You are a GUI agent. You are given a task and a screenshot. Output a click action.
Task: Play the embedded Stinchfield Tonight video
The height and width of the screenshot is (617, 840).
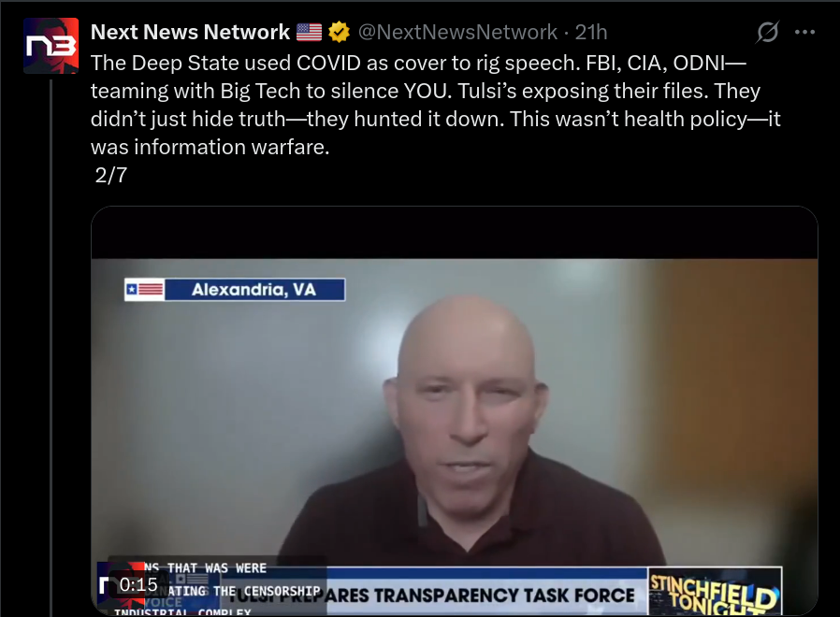click(455, 410)
